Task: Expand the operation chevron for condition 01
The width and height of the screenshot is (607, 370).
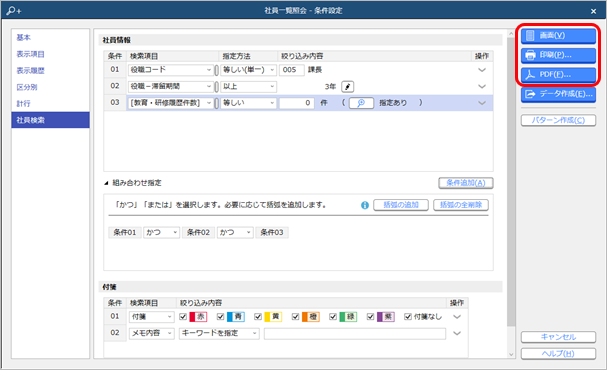Action: (482, 70)
